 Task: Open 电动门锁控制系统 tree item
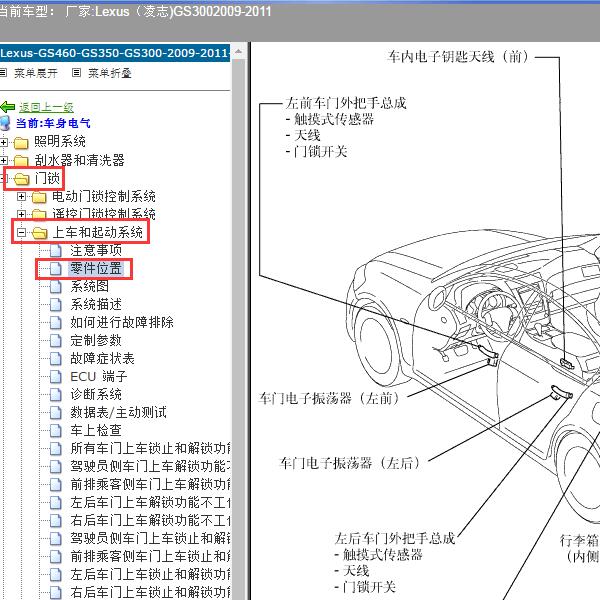(104, 196)
